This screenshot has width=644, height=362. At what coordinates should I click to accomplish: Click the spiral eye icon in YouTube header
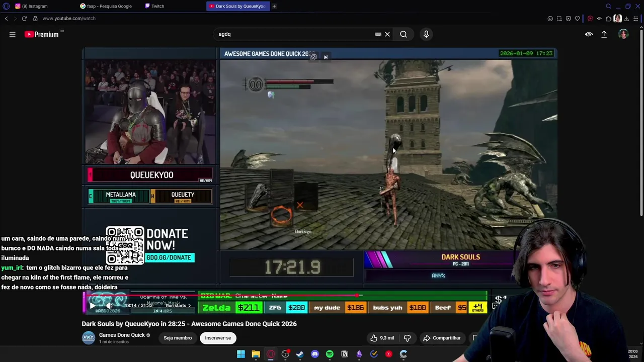(589, 34)
